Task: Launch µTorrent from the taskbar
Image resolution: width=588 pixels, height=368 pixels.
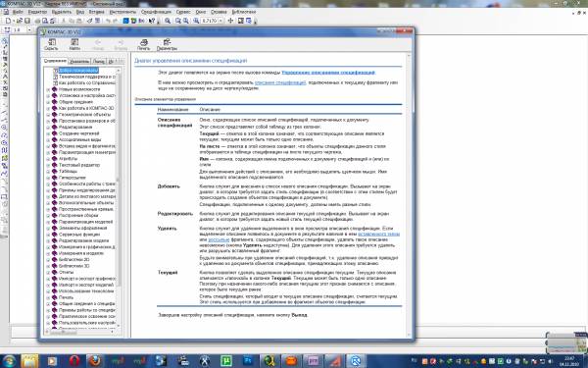Action: tap(226, 361)
